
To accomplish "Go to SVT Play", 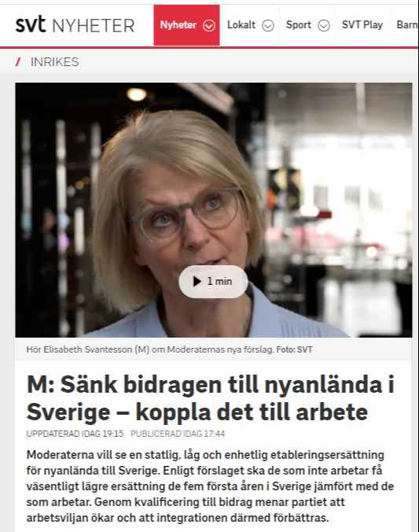I will [x=362, y=25].
